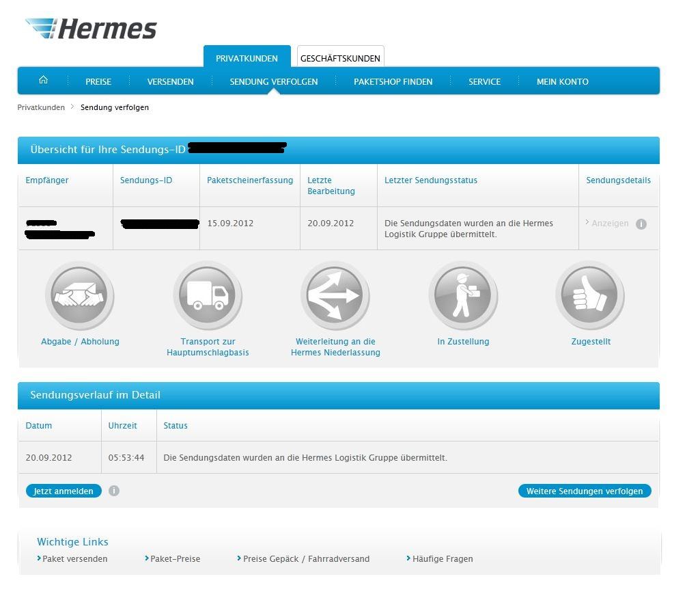This screenshot has height=596, width=700.
Task: Click the info icon beside Jetzt anmelden
Action: (114, 491)
